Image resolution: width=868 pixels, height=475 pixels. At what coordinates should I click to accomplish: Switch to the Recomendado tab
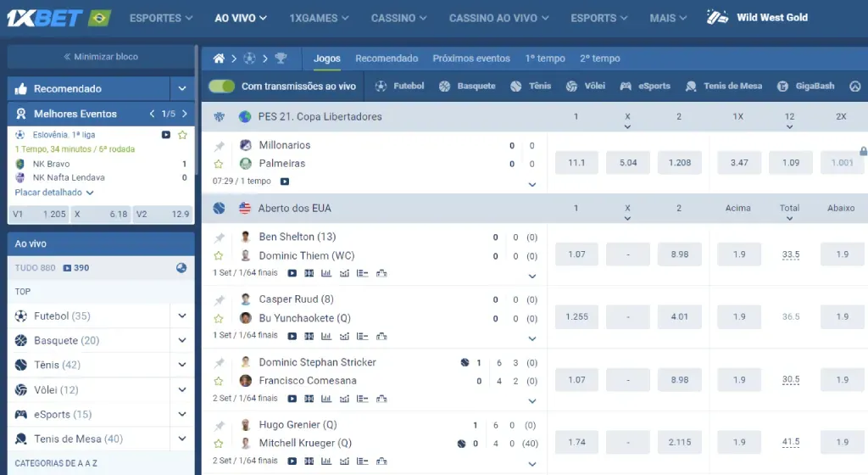(387, 59)
